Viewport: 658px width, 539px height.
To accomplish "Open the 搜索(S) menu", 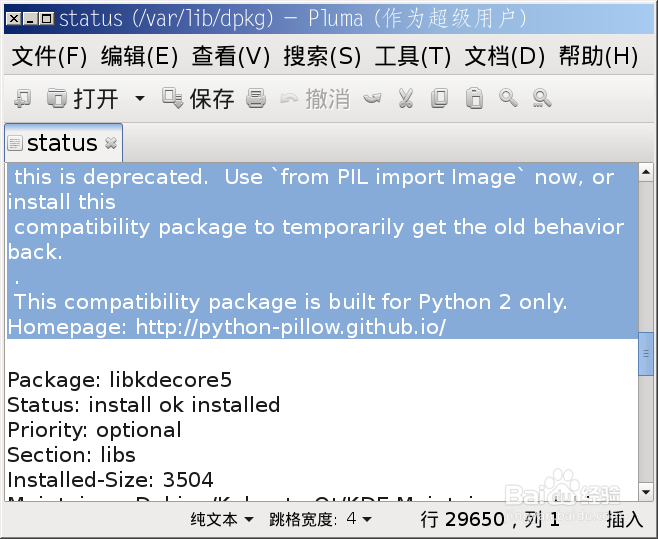I will point(322,56).
